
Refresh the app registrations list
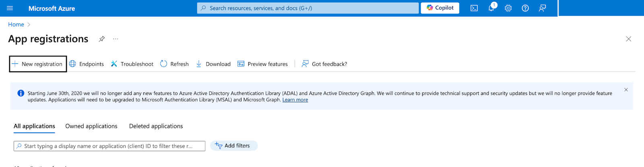coord(174,64)
